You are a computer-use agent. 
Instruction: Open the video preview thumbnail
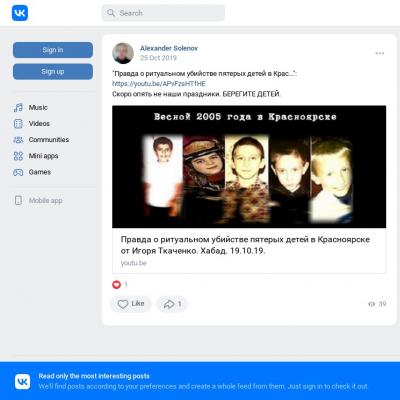coord(249,167)
